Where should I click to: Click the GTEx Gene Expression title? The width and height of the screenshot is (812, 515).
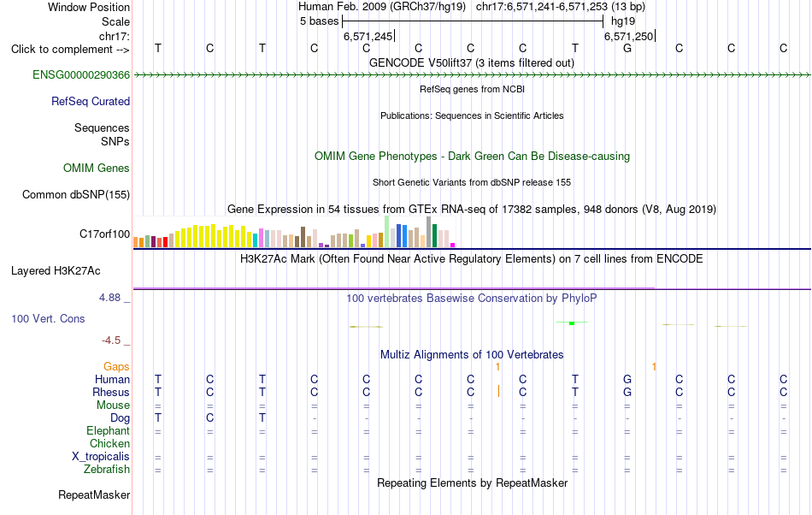472,210
